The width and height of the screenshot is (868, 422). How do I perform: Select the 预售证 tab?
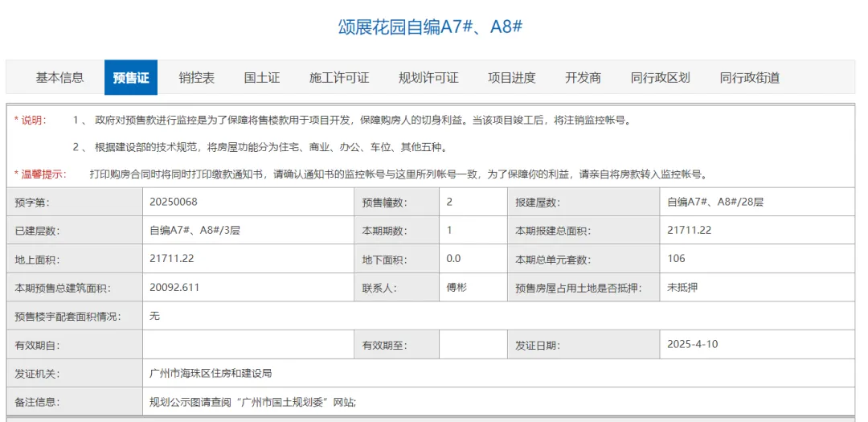[x=131, y=77]
